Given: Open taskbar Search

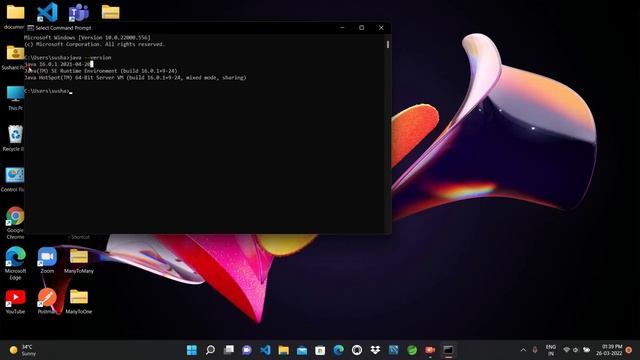Looking at the screenshot, I should pos(210,350).
